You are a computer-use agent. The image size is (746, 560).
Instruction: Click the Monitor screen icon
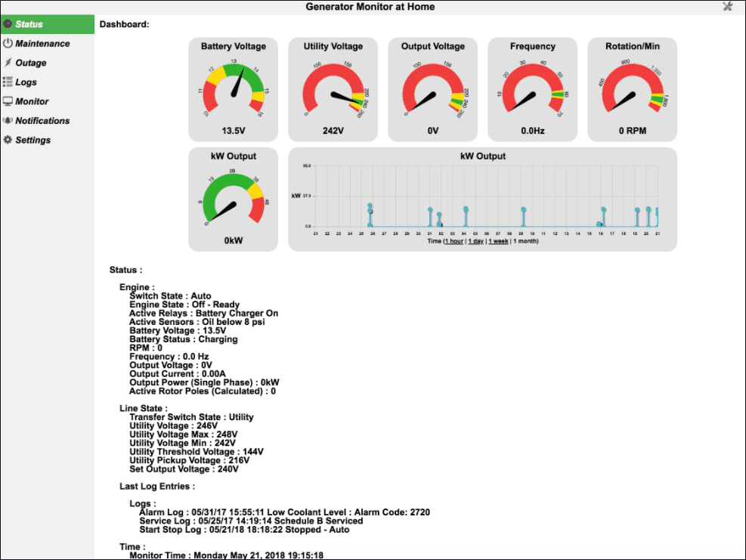coord(8,101)
